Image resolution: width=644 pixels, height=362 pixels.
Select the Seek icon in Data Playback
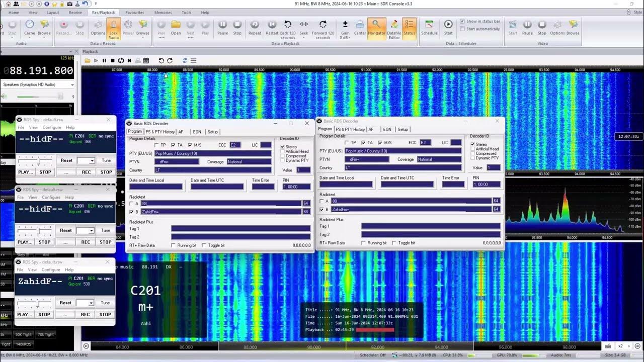coord(304,28)
